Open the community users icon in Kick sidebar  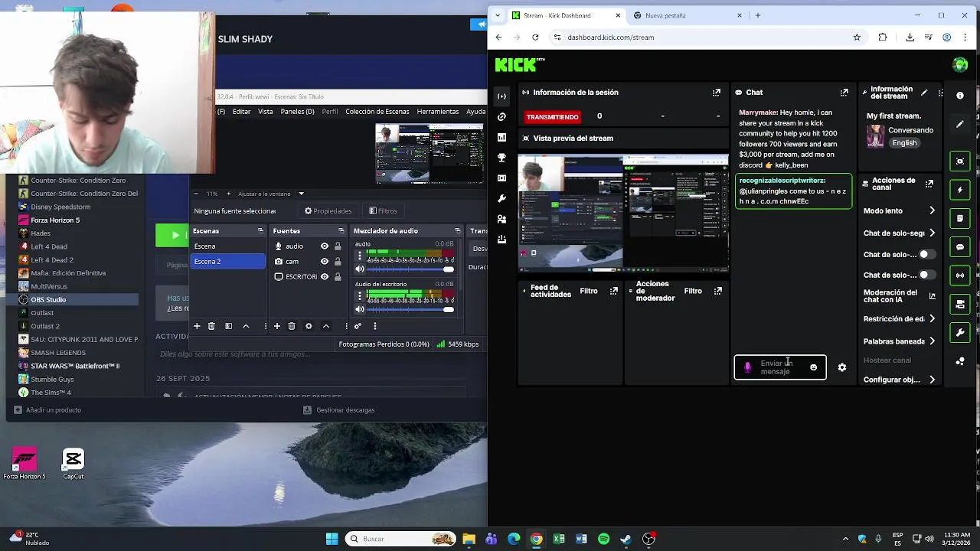501,219
